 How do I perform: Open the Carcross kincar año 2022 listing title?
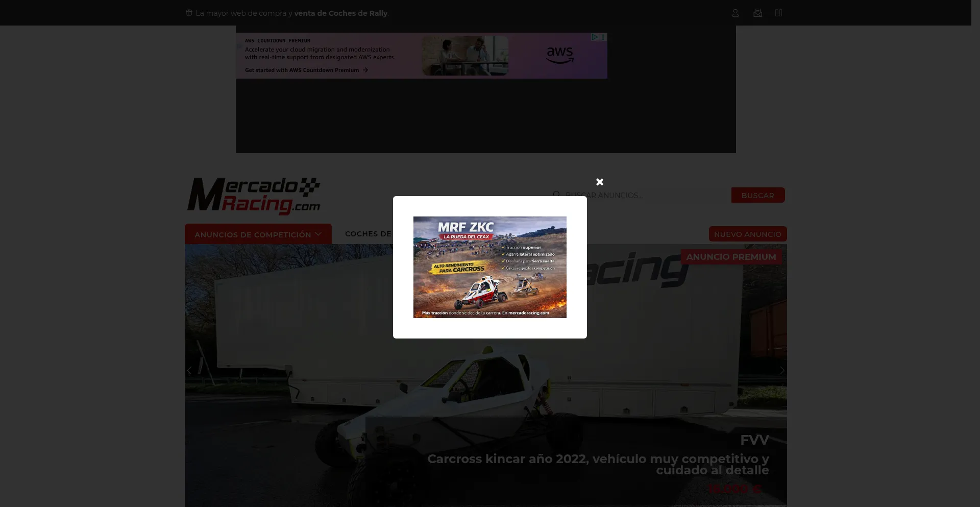click(598, 464)
